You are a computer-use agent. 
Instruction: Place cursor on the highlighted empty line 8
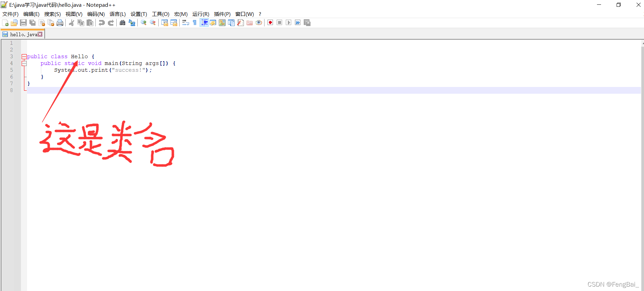[x=334, y=90]
